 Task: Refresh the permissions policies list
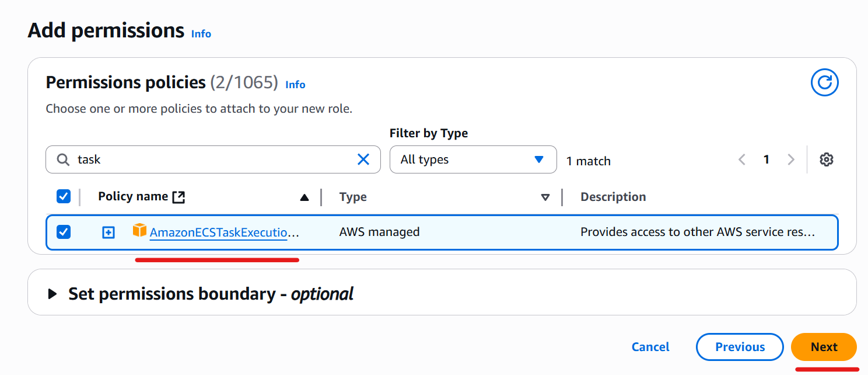tap(824, 83)
